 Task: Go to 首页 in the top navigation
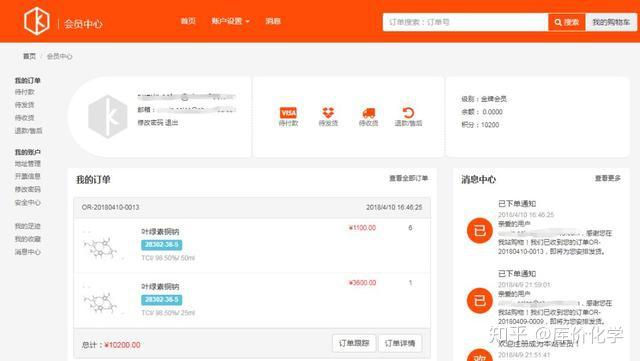click(x=188, y=21)
